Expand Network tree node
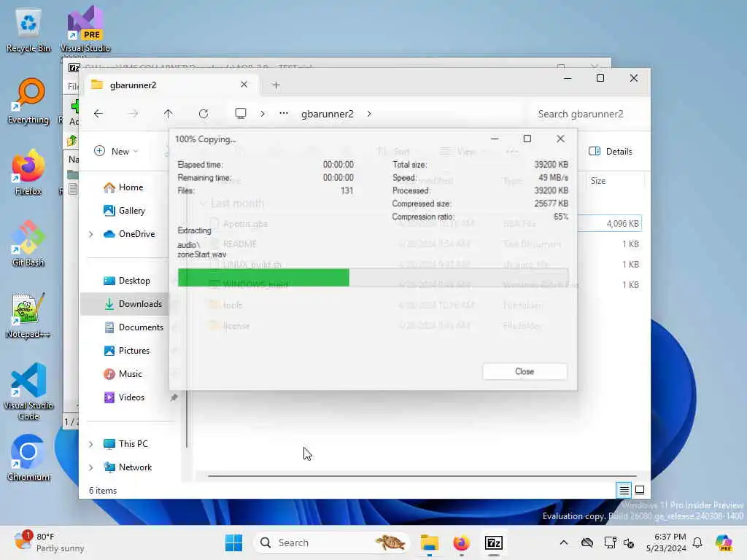The height and width of the screenshot is (560, 747). (x=91, y=467)
